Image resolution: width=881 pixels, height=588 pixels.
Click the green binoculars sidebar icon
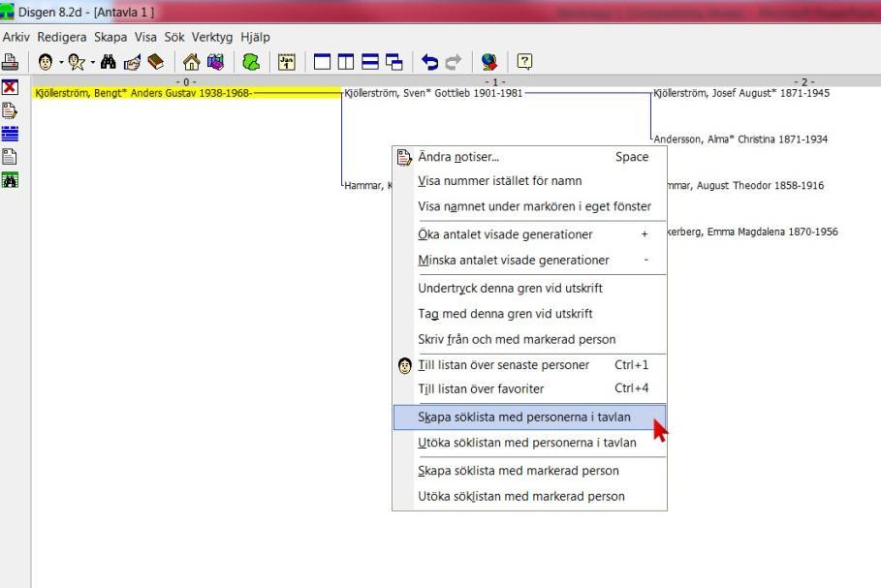[x=10, y=180]
